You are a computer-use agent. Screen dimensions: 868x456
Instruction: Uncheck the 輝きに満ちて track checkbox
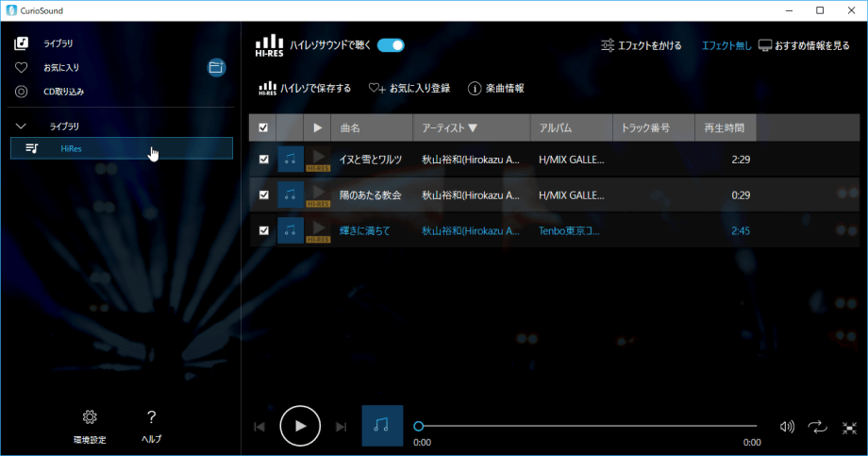point(263,230)
